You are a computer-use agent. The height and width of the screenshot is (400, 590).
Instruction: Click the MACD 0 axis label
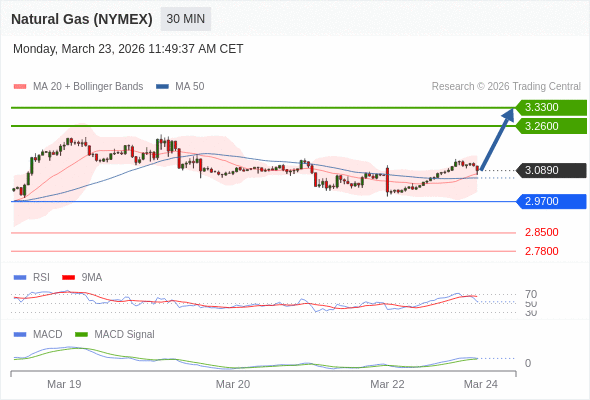coord(528,363)
